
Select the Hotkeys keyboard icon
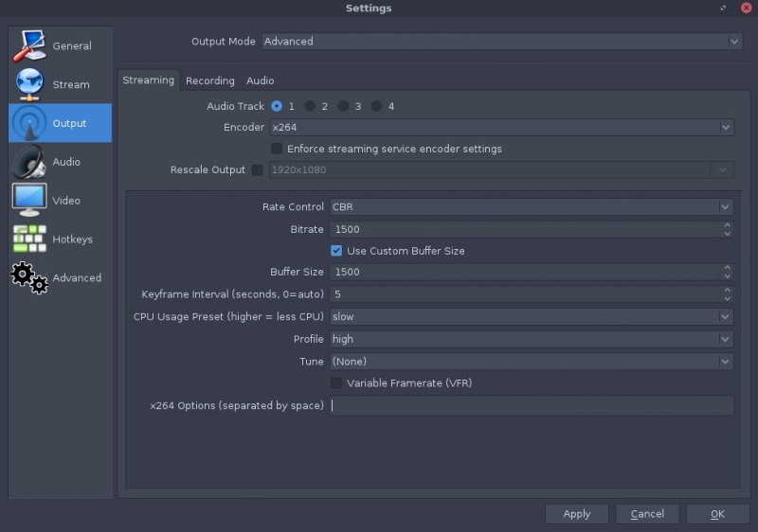click(x=29, y=239)
